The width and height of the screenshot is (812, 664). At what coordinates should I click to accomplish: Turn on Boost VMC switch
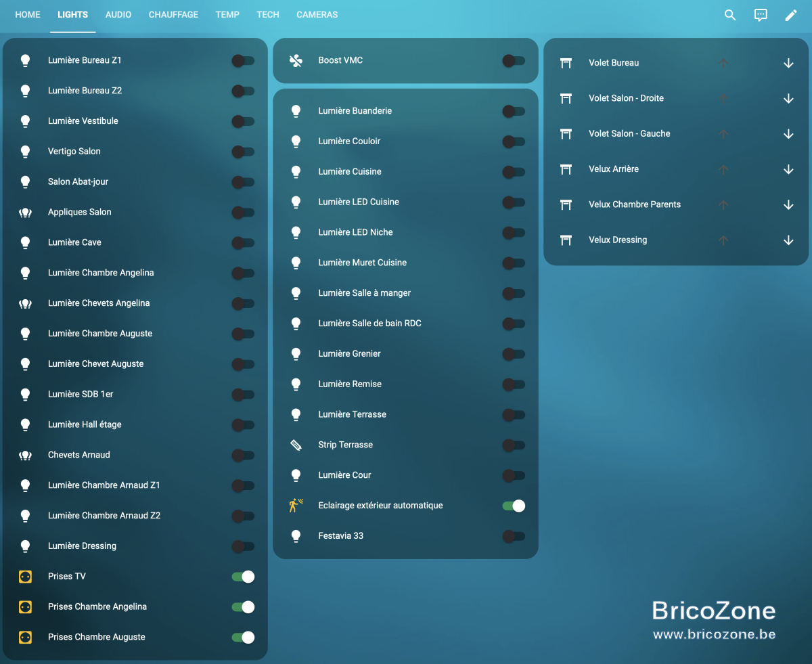tap(514, 61)
